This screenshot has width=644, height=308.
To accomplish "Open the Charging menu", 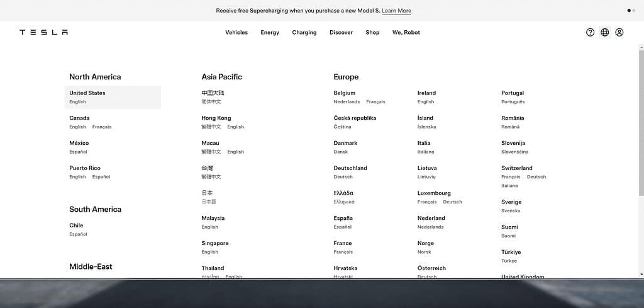I will pyautogui.click(x=304, y=33).
